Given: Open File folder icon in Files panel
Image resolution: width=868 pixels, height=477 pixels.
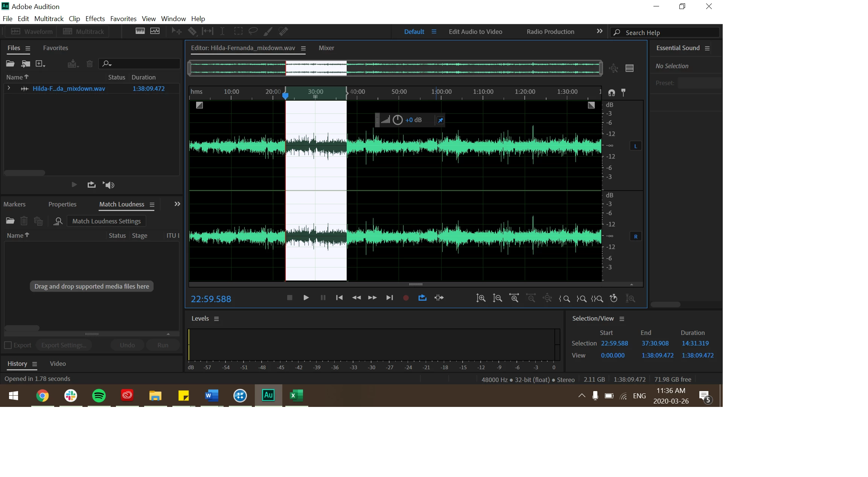Looking at the screenshot, I should pyautogui.click(x=10, y=64).
